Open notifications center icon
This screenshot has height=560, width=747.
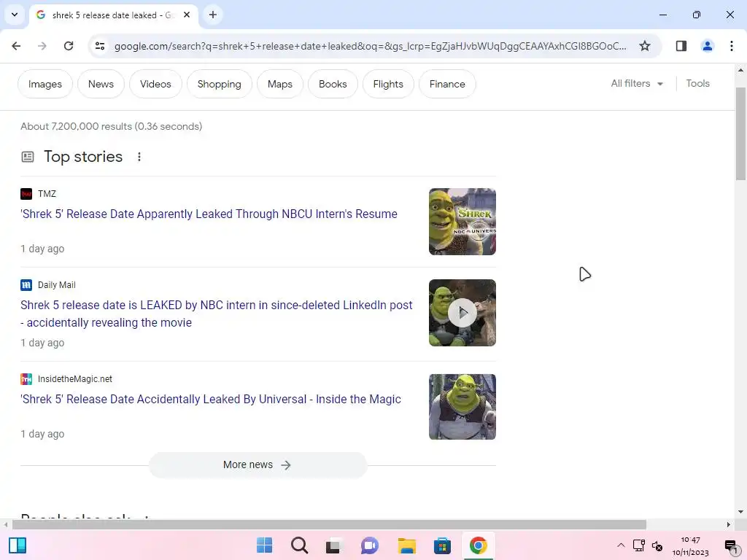tap(731, 545)
